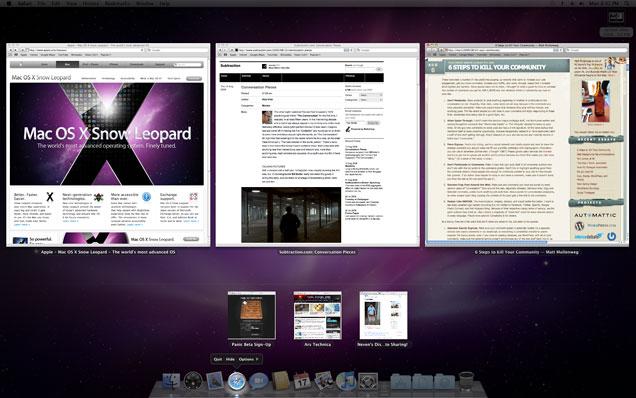Choose Hide in Safari Dock popup

pos(230,359)
